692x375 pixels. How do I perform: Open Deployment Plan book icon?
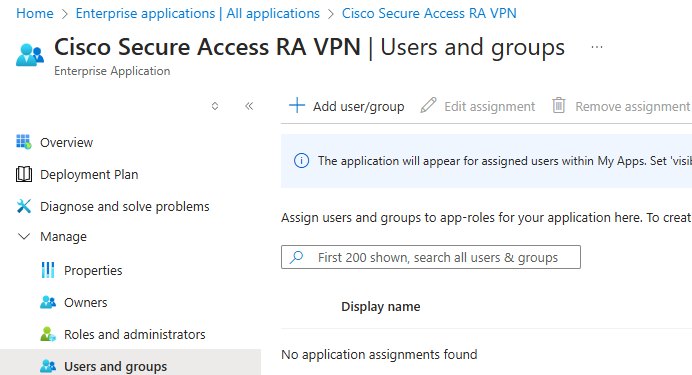[24, 174]
